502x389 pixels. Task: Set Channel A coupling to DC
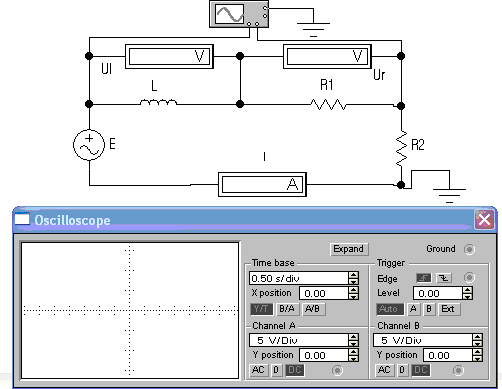(x=295, y=370)
